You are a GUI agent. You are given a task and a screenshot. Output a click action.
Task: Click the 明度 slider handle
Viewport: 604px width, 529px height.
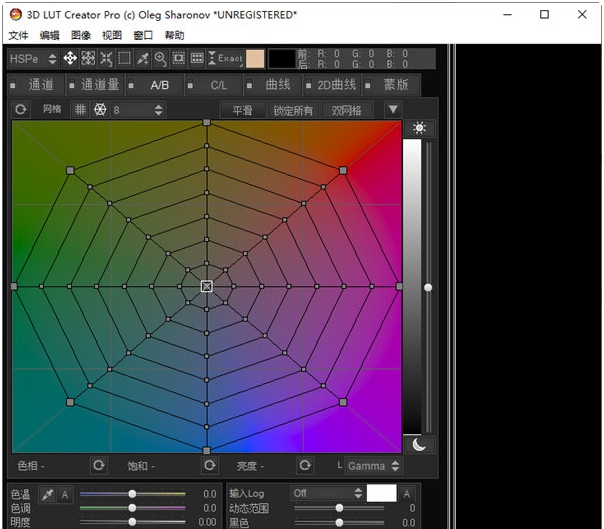pyautogui.click(x=132, y=522)
